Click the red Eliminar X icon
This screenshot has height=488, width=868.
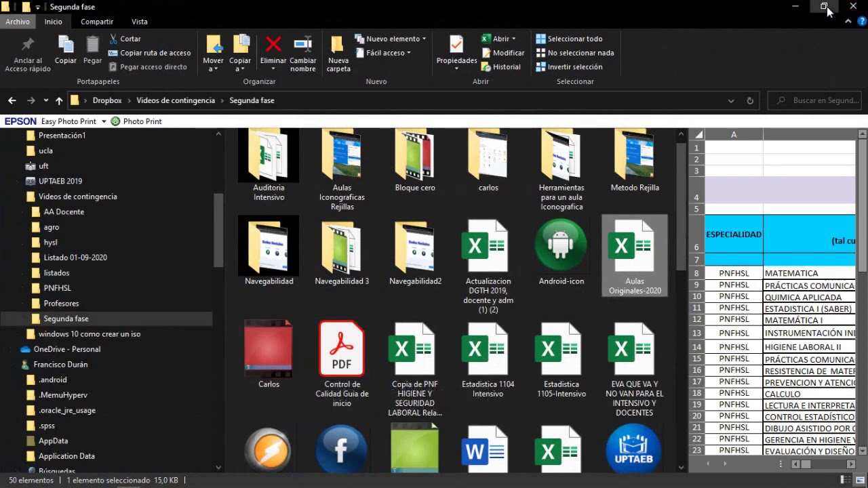pos(273,45)
